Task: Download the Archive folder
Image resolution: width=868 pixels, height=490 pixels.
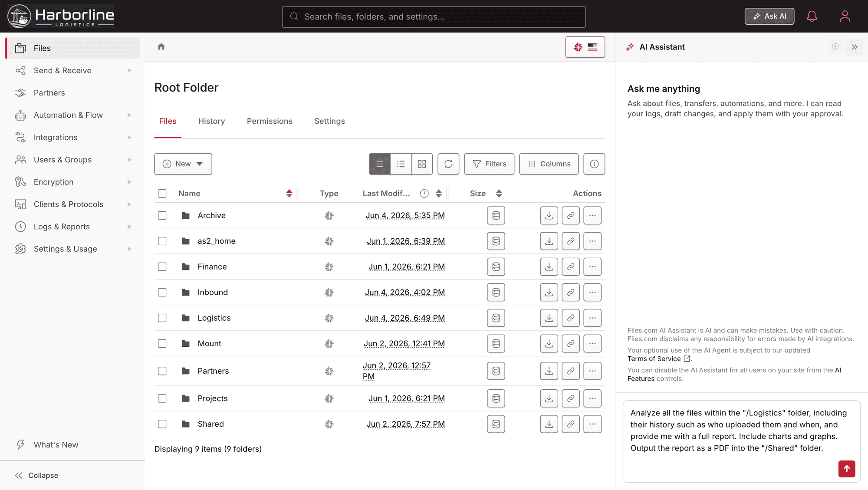Action: [x=549, y=216]
